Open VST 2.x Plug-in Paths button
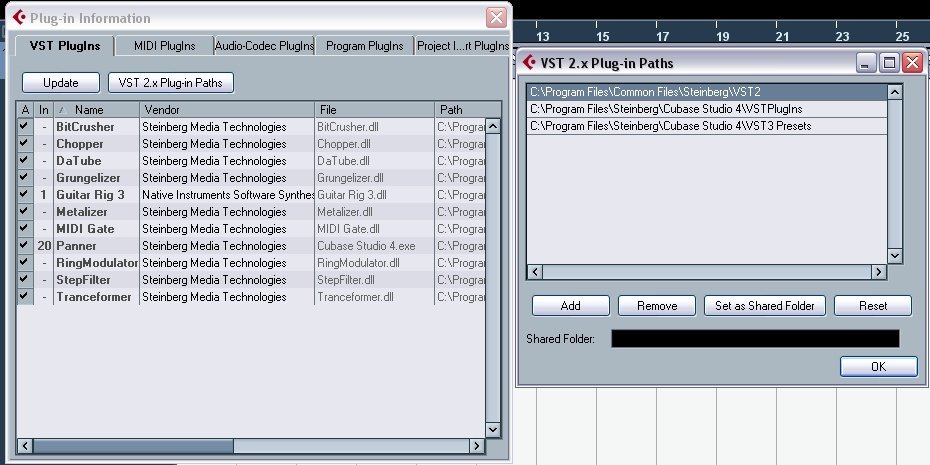The width and height of the screenshot is (930, 465). click(x=171, y=82)
